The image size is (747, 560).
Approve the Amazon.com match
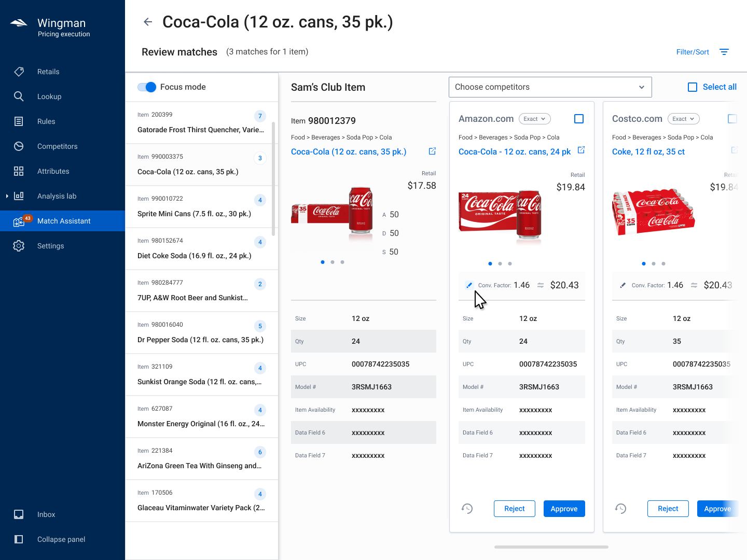click(564, 509)
